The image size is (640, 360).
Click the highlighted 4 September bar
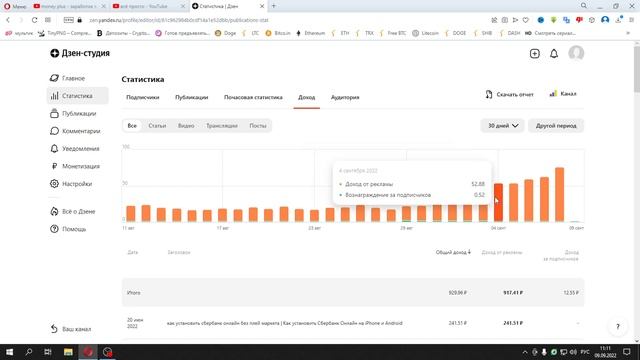click(x=498, y=202)
